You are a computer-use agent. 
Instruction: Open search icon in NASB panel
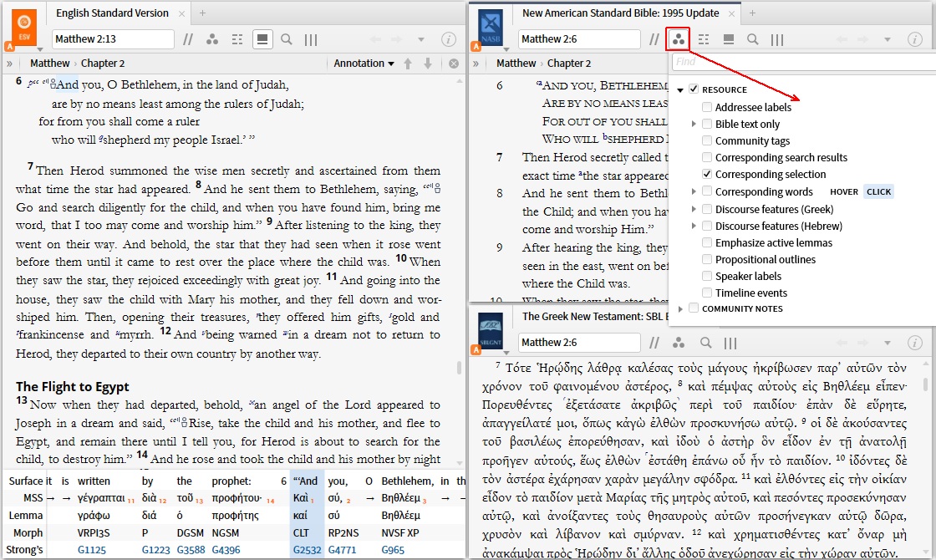[753, 39]
